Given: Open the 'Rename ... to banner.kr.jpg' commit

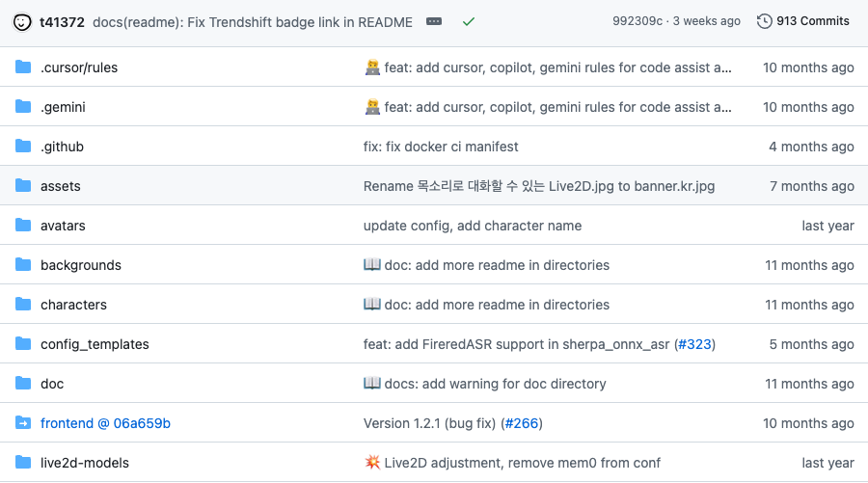Looking at the screenshot, I should [x=539, y=186].
